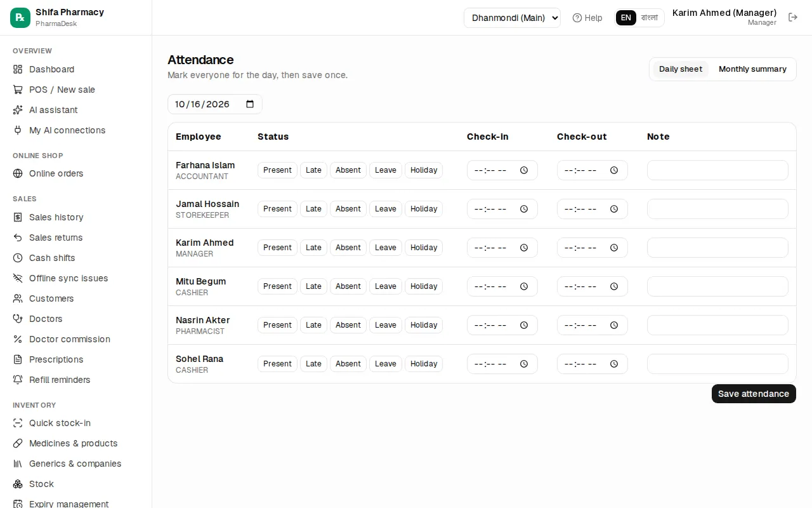Mark Jamal Hossain as Late
This screenshot has height=508, width=812.
(x=313, y=209)
